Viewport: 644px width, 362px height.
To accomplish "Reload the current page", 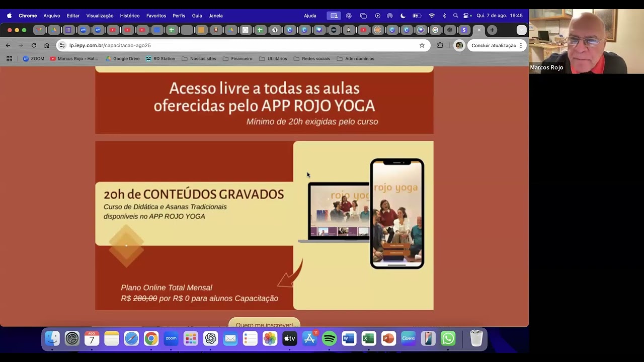I will tap(34, 45).
